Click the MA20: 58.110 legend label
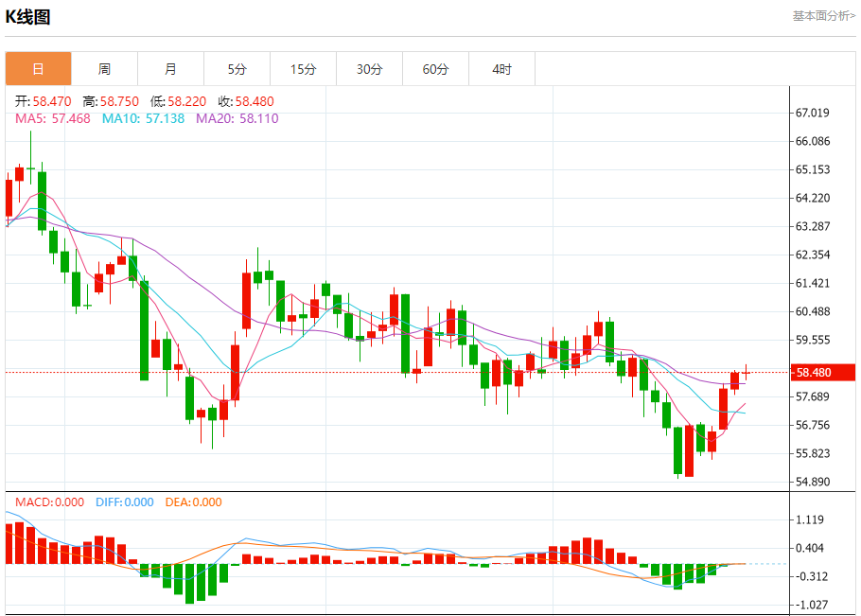Screen dimensions: 861x616 (237, 118)
